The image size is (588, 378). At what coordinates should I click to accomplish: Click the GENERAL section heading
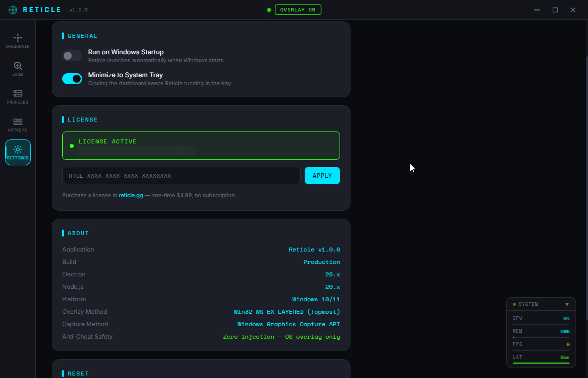point(82,36)
